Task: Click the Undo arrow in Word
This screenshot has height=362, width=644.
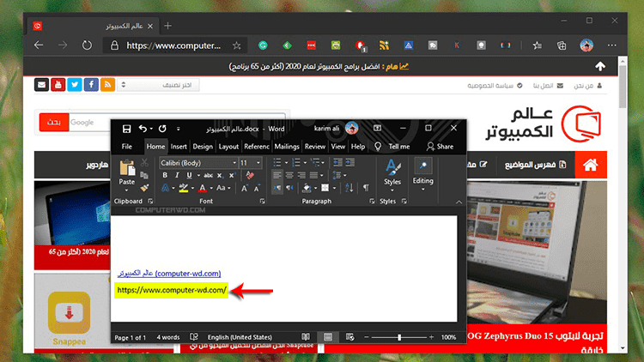Action: click(143, 129)
